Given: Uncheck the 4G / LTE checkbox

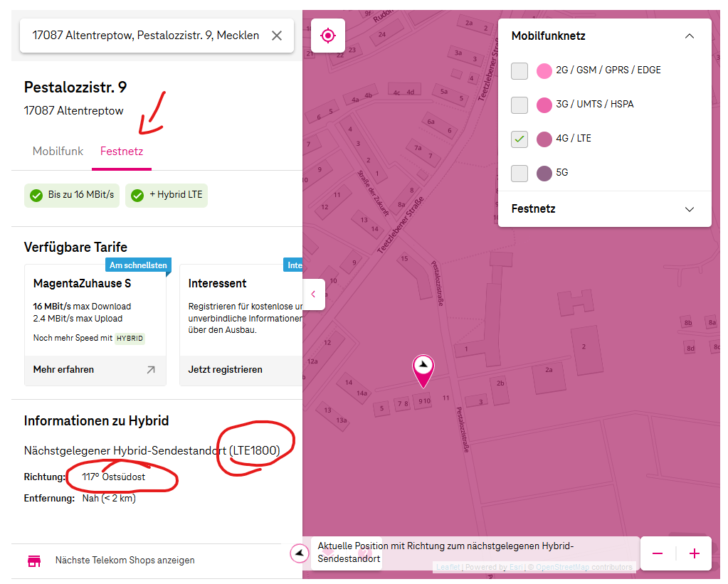Looking at the screenshot, I should click(x=519, y=139).
